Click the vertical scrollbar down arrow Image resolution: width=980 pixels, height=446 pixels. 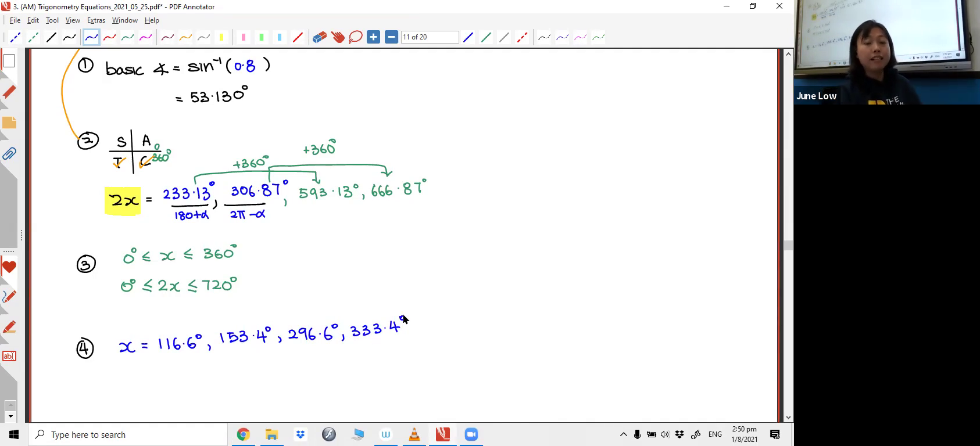[x=788, y=418]
